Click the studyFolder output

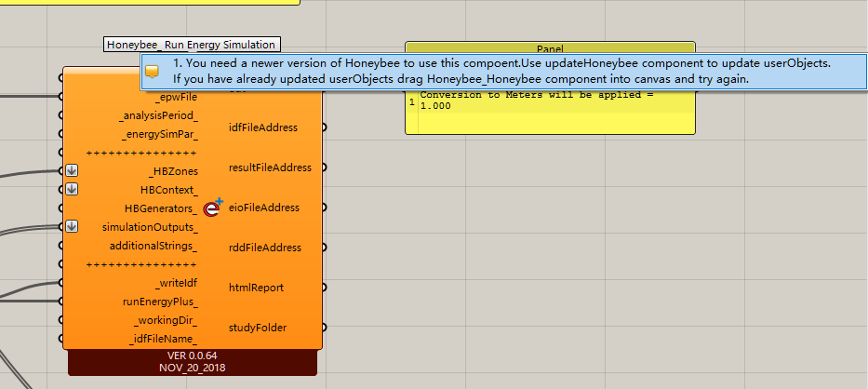(258, 328)
